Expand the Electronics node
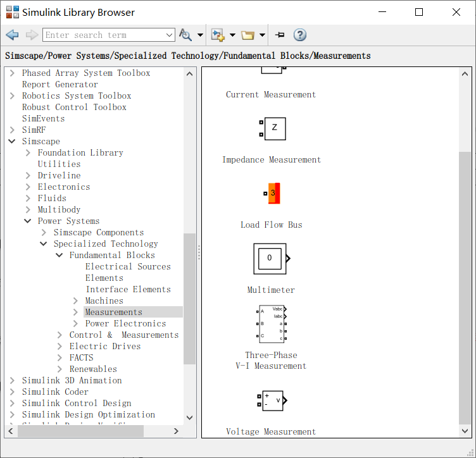The width and height of the screenshot is (476, 458). (x=28, y=187)
